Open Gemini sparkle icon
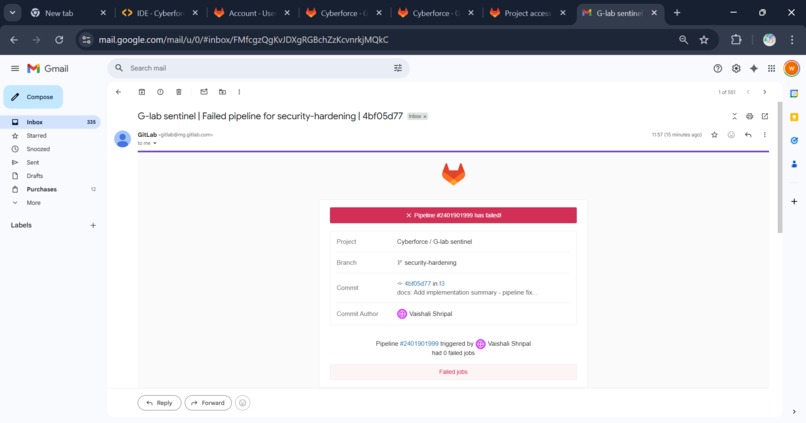 point(754,68)
